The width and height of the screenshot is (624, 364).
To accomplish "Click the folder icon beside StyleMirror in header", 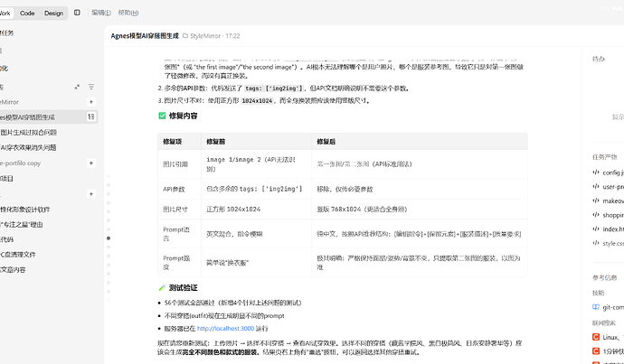I will click(x=185, y=36).
